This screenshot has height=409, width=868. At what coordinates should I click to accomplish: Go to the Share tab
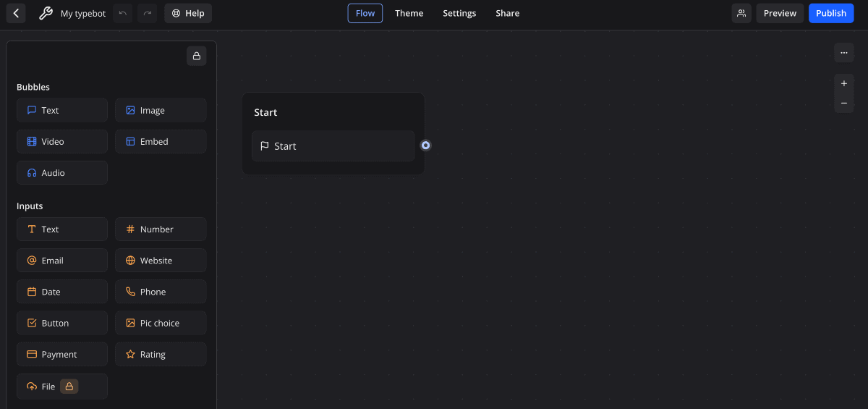click(507, 13)
